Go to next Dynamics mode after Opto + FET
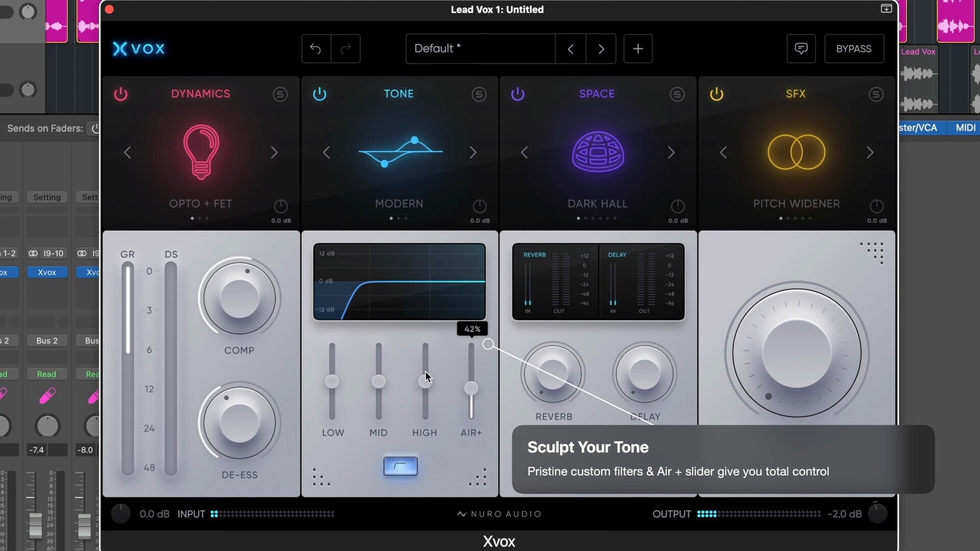The image size is (980, 551). click(274, 152)
